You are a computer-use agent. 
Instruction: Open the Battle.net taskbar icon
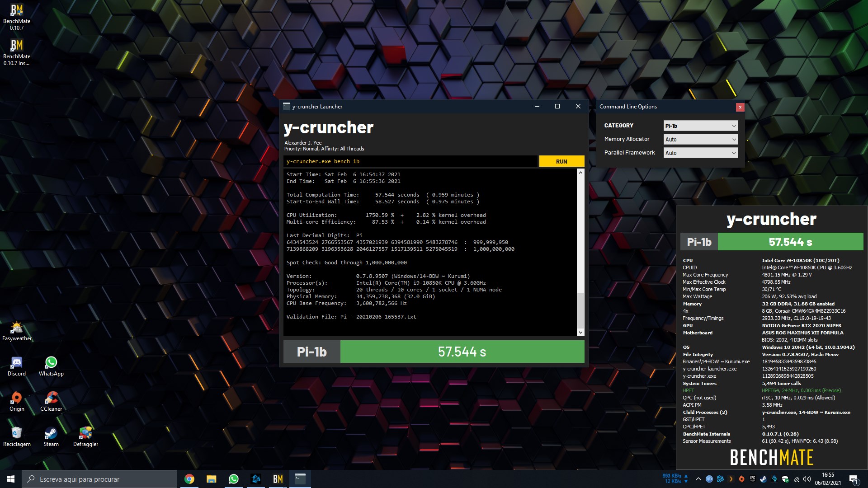click(x=256, y=479)
